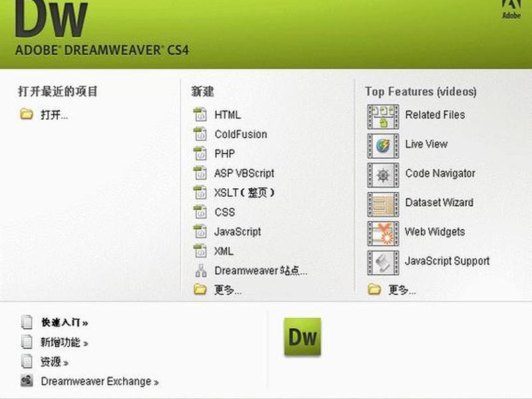Create a new CSS file

coord(225,212)
